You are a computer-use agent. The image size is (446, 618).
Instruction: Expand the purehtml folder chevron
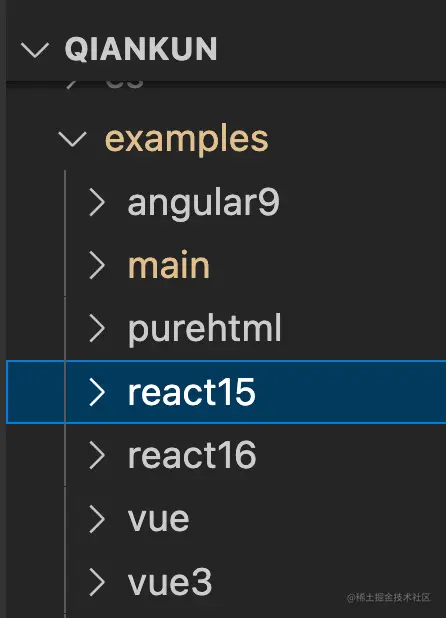point(97,328)
